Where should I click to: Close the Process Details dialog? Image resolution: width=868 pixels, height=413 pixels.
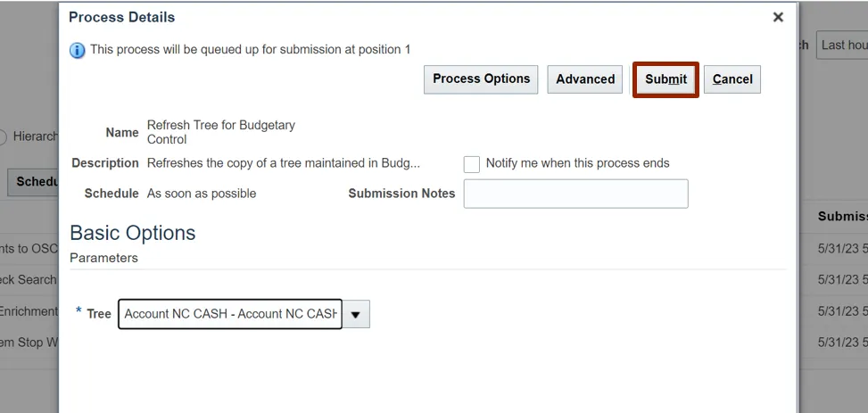778,17
